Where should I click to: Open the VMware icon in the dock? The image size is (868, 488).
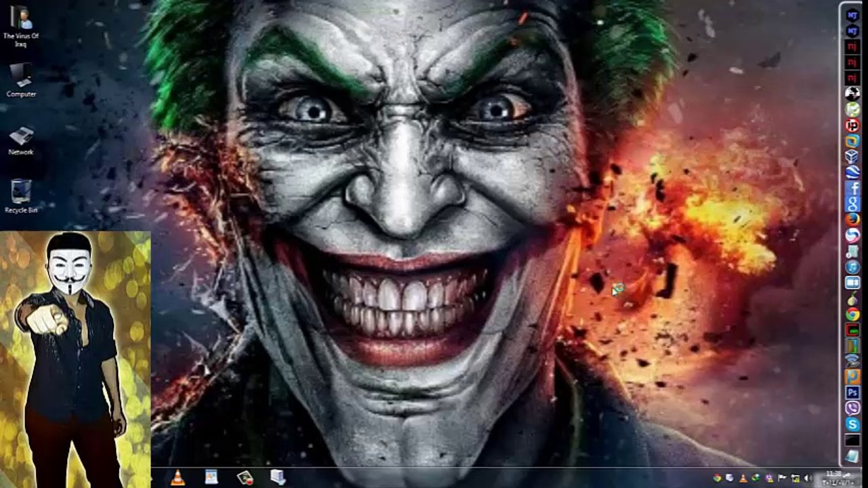pyautogui.click(x=852, y=141)
